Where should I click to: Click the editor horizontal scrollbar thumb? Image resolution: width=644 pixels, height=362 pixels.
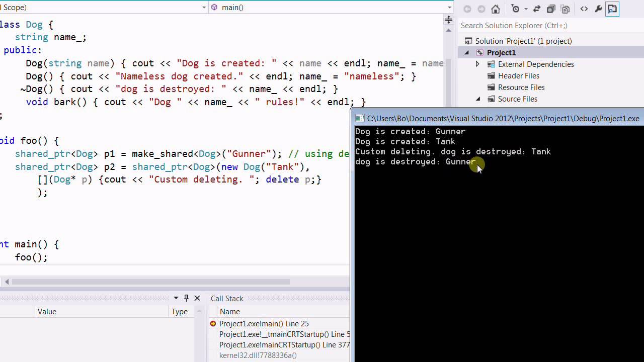point(150,282)
